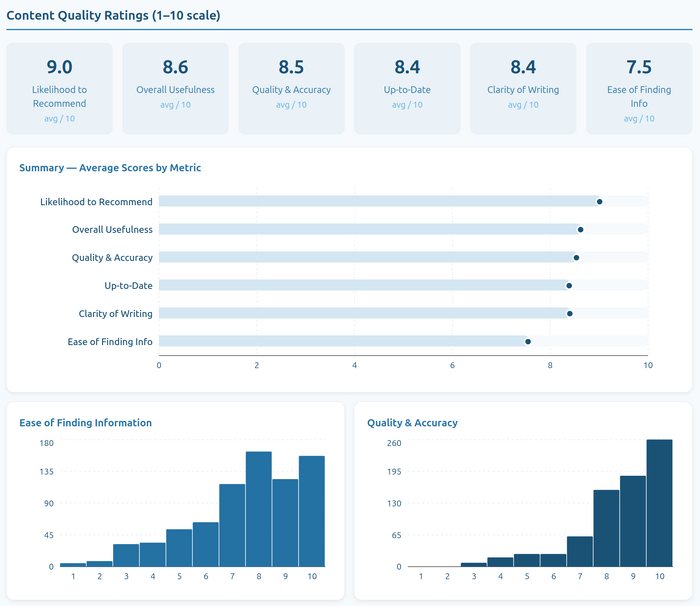Select the Overall Usefulness bar end marker
The height and width of the screenshot is (606, 700).
coord(580,230)
